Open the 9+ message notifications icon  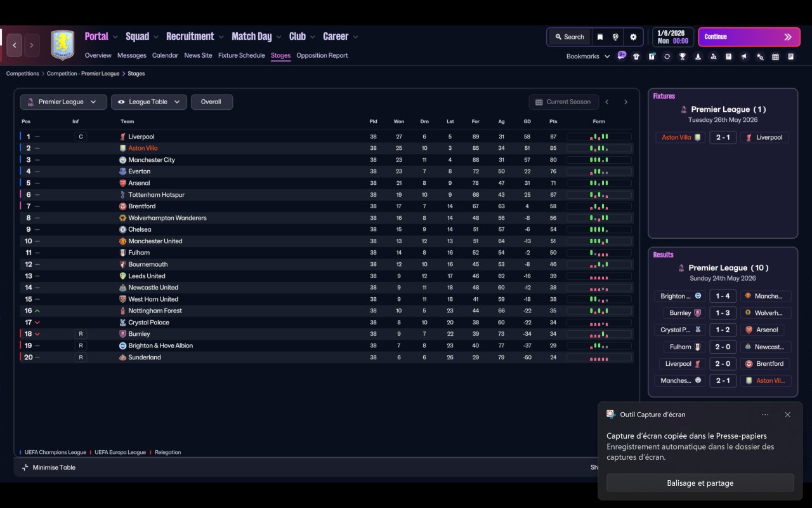pyautogui.click(x=621, y=56)
